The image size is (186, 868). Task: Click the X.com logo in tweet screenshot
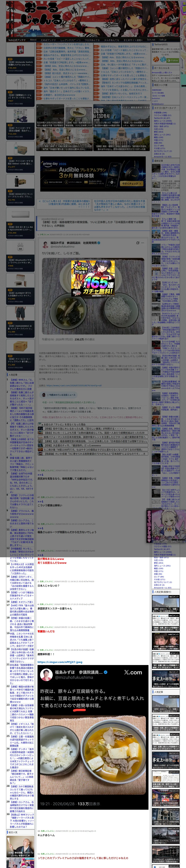pos(133,672)
